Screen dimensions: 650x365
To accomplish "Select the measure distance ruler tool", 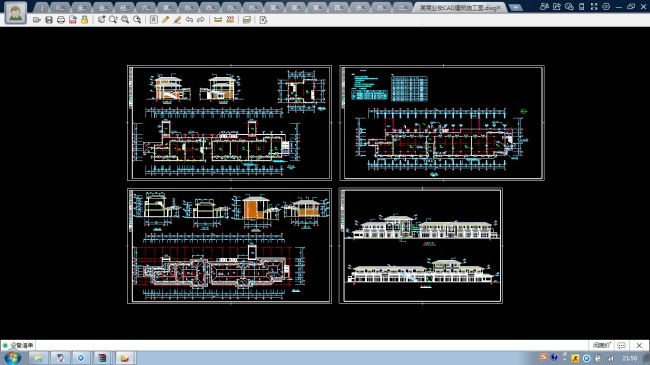I will pyautogui.click(x=218, y=20).
